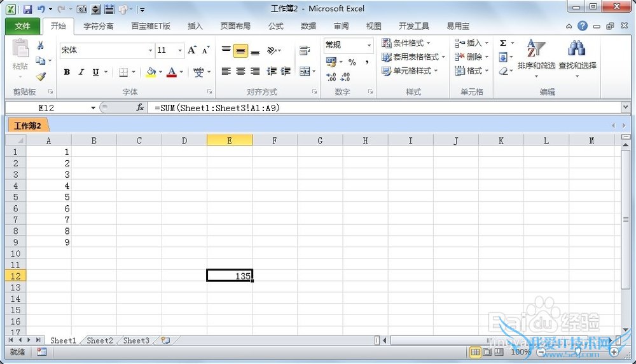Click column E header
The height and width of the screenshot is (364, 636).
tap(230, 140)
